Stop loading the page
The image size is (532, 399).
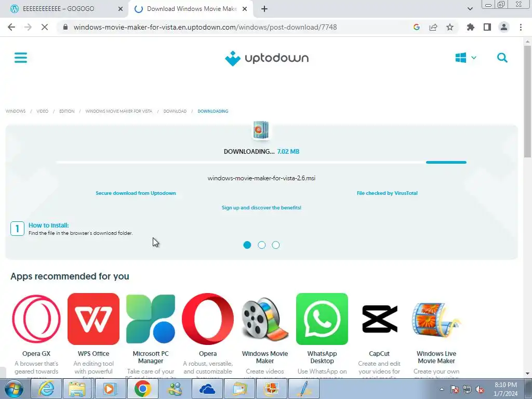tap(45, 27)
